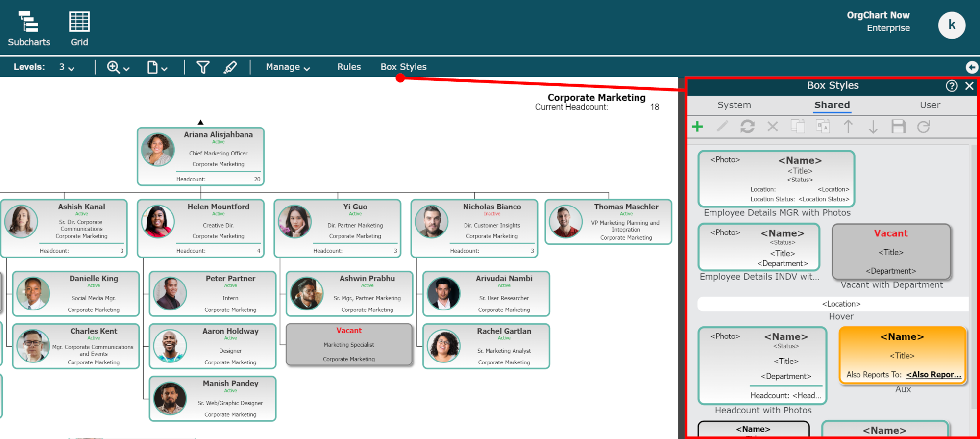Click the Corporate Marketing chart title
The height and width of the screenshot is (439, 980).
point(596,97)
